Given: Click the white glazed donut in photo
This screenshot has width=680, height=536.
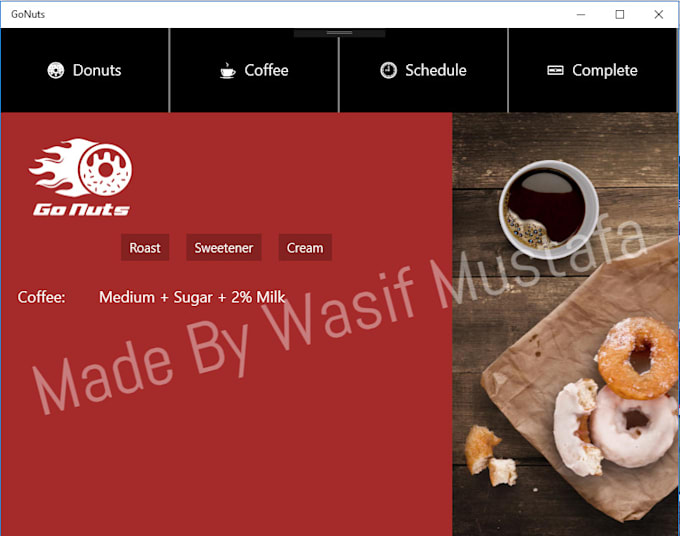Looking at the screenshot, I should (x=633, y=427).
